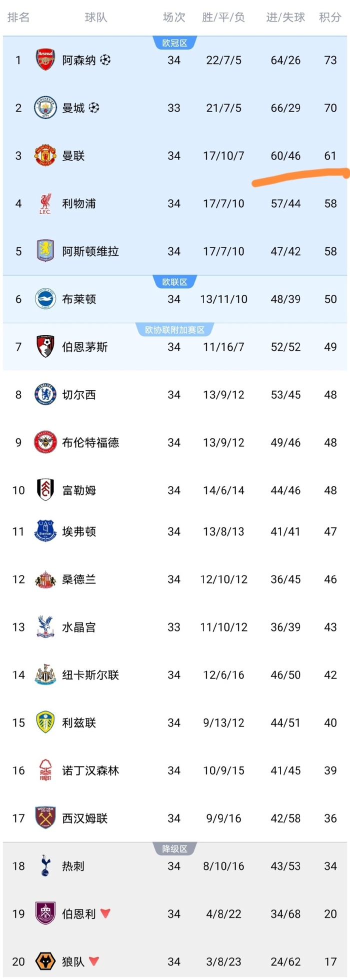Select the 欧协联附加赛区 zone label
Screen dimensions: 350x980
[174, 330]
